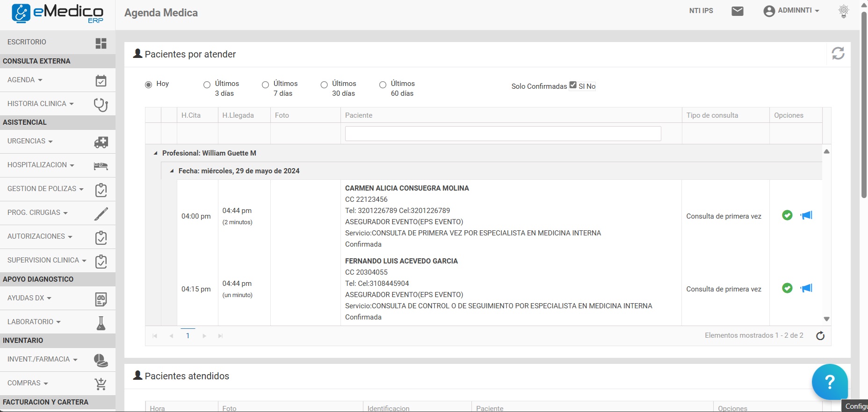Reload the grid using the circular arrow

820,336
